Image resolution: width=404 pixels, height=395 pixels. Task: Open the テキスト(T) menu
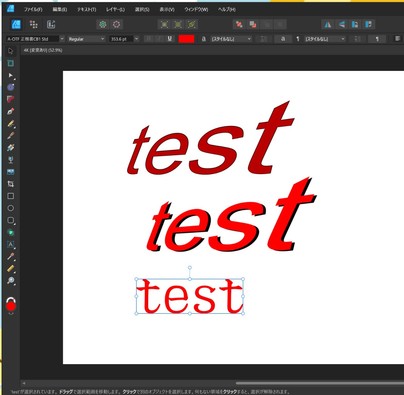pos(87,10)
